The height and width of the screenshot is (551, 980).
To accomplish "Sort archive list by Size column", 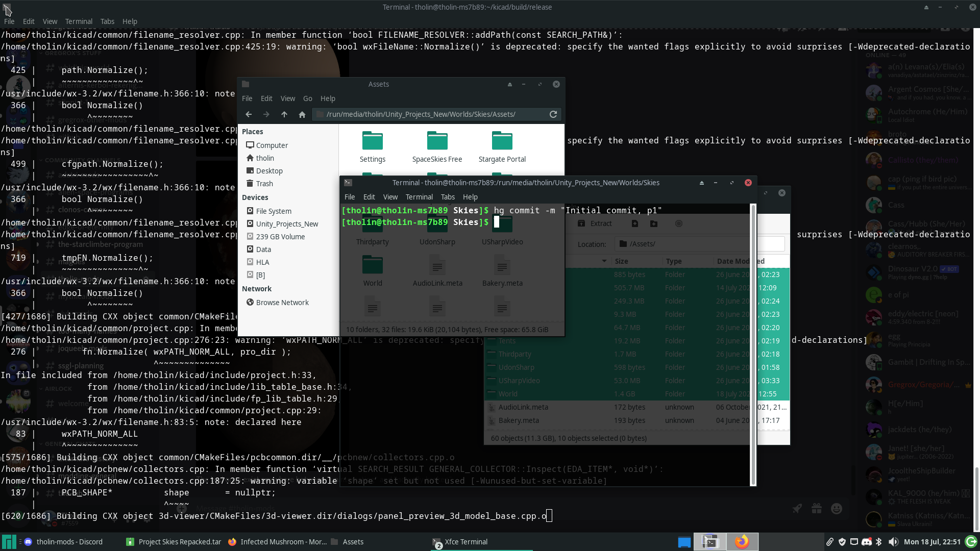I will tap(621, 261).
